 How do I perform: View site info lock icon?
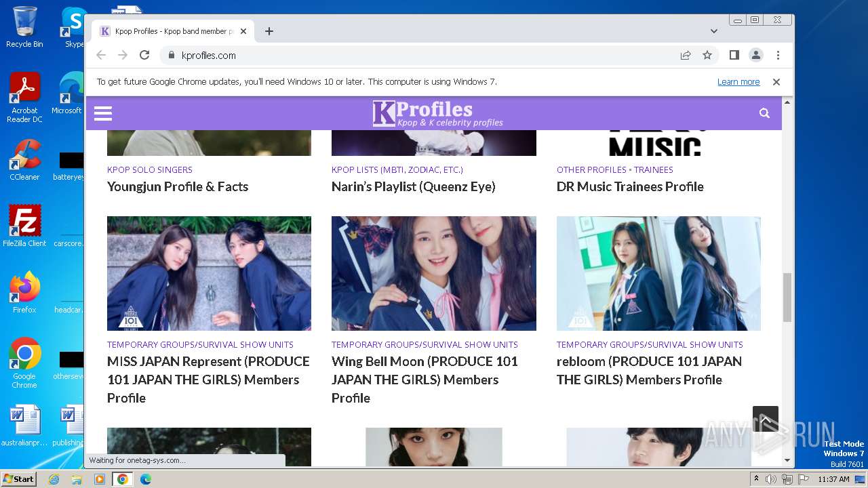[x=171, y=56]
